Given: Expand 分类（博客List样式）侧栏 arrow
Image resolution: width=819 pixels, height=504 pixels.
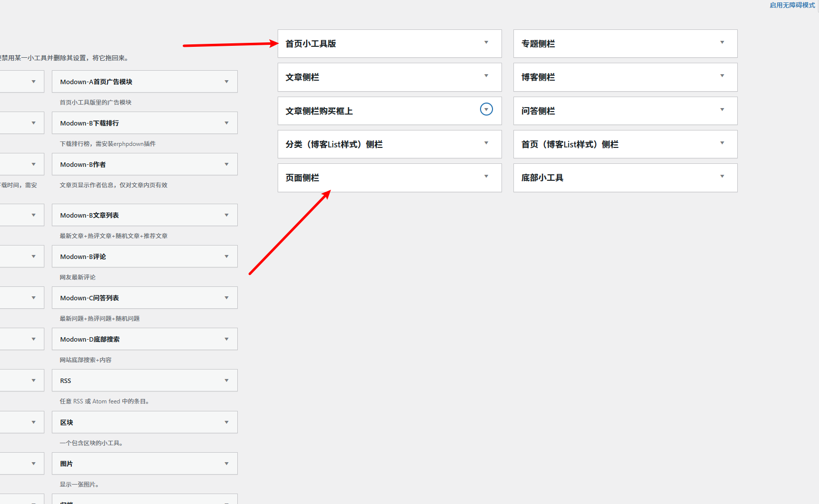Looking at the screenshot, I should point(486,143).
